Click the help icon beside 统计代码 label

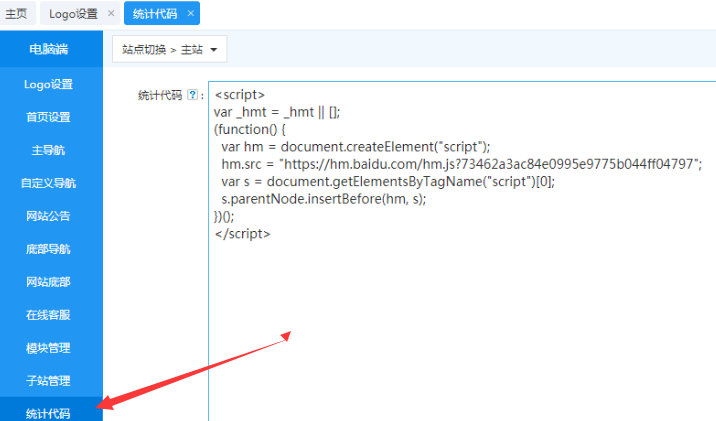[192, 95]
